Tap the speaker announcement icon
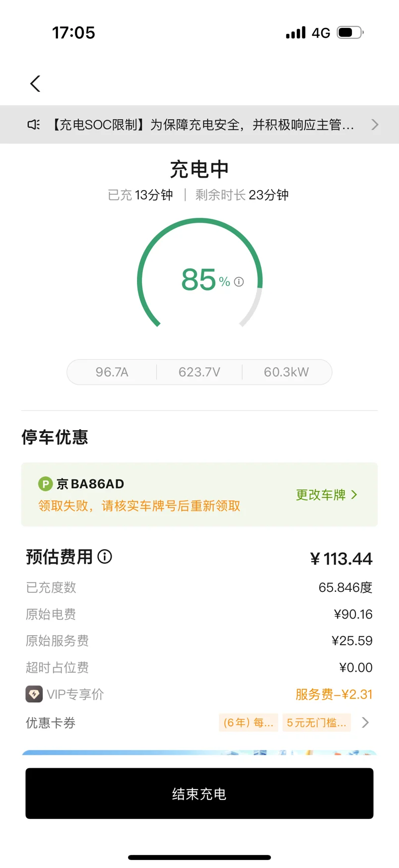The height and width of the screenshot is (868, 399). point(34,125)
